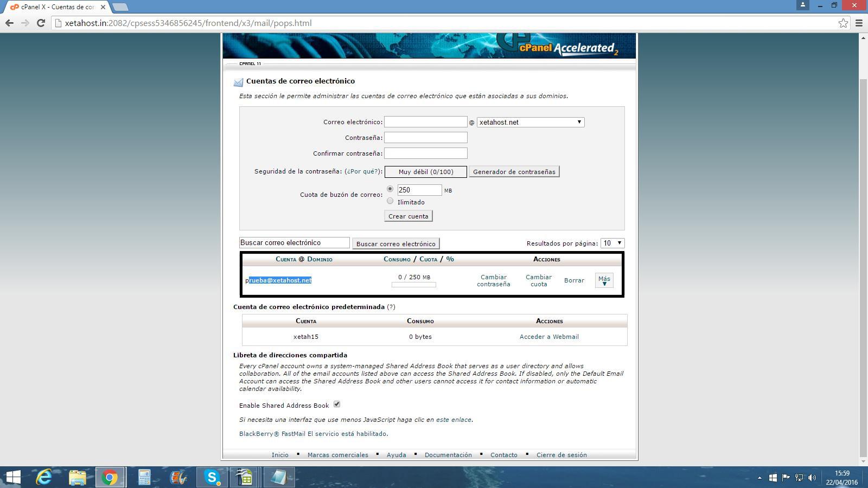868x488 pixels.
Task: Click the Windows Start button
Action: click(x=13, y=477)
